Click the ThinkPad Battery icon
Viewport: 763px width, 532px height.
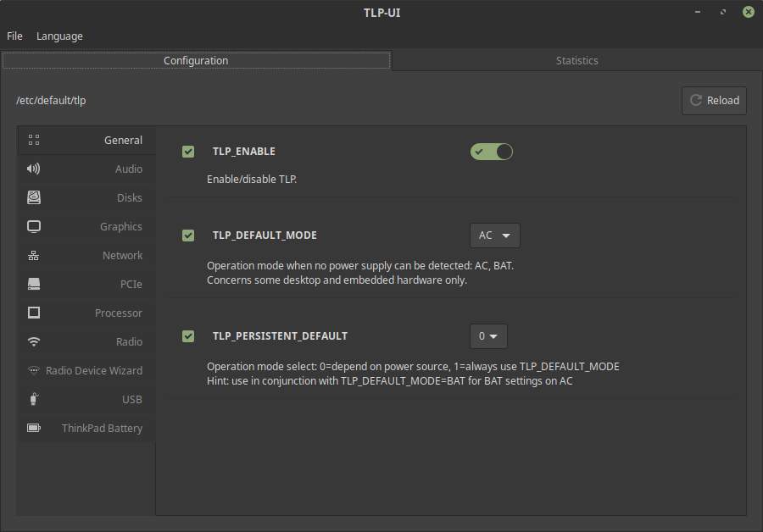click(34, 428)
